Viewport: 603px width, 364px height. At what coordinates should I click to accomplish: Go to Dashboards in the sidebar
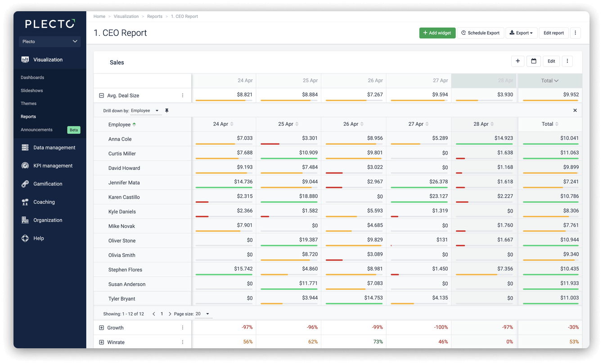pos(32,77)
